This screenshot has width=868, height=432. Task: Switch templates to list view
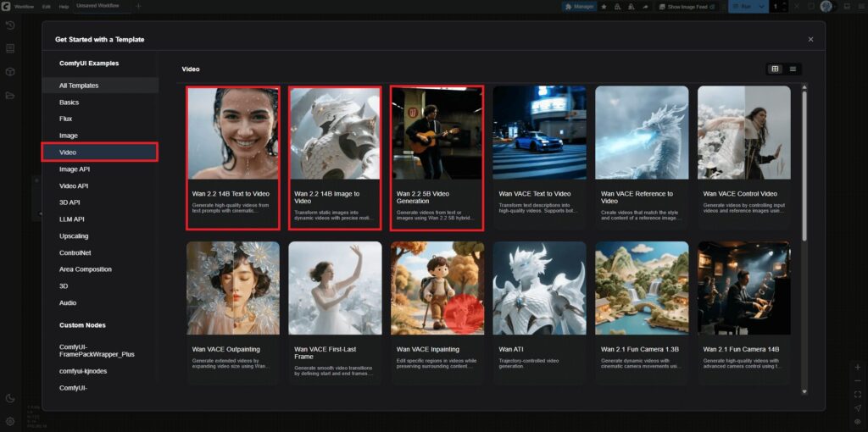793,69
